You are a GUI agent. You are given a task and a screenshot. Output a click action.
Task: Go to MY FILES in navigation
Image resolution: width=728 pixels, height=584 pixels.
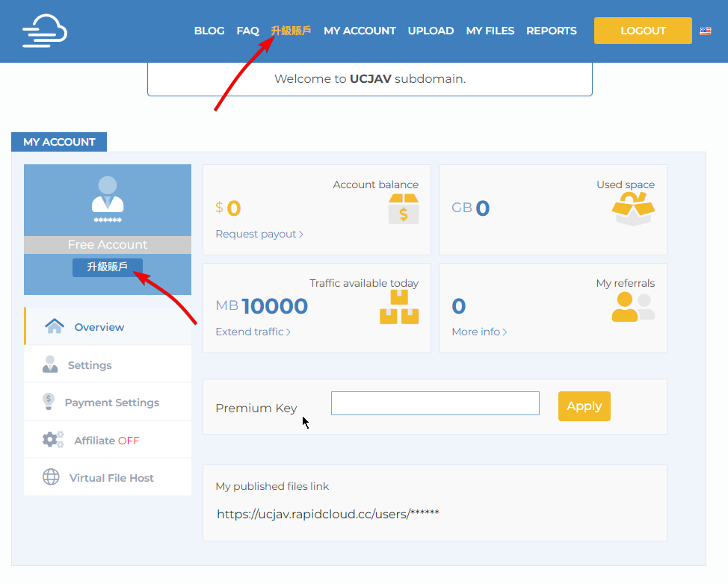(x=490, y=31)
